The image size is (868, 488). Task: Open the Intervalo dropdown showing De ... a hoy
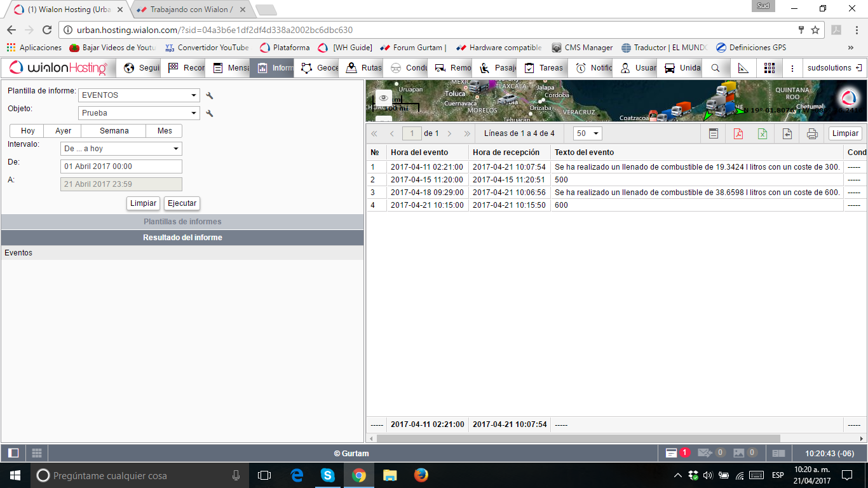[x=121, y=149]
